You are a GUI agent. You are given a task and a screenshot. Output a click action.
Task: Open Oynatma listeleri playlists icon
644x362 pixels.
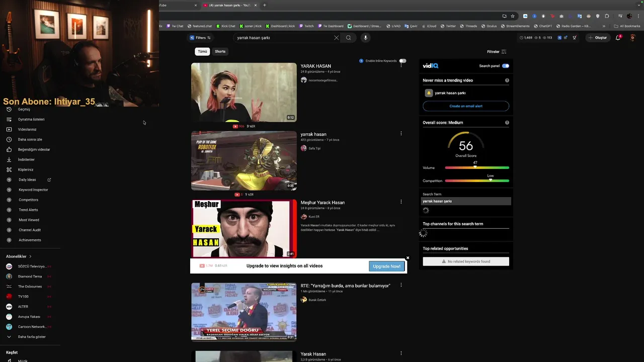click(9, 119)
